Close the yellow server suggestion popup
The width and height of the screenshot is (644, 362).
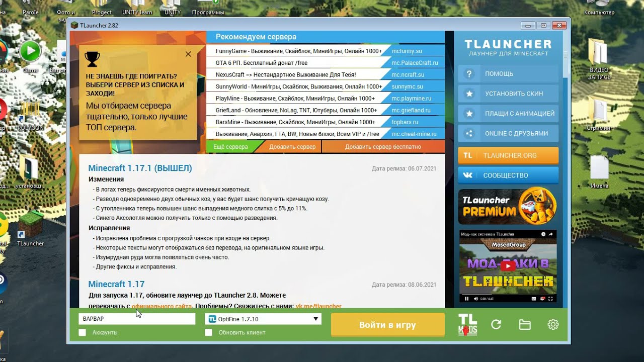(188, 54)
